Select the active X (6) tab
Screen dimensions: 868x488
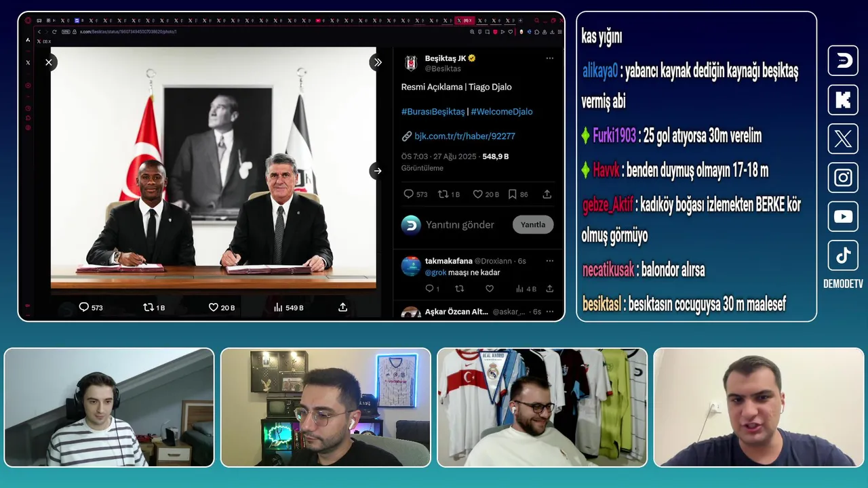click(464, 20)
